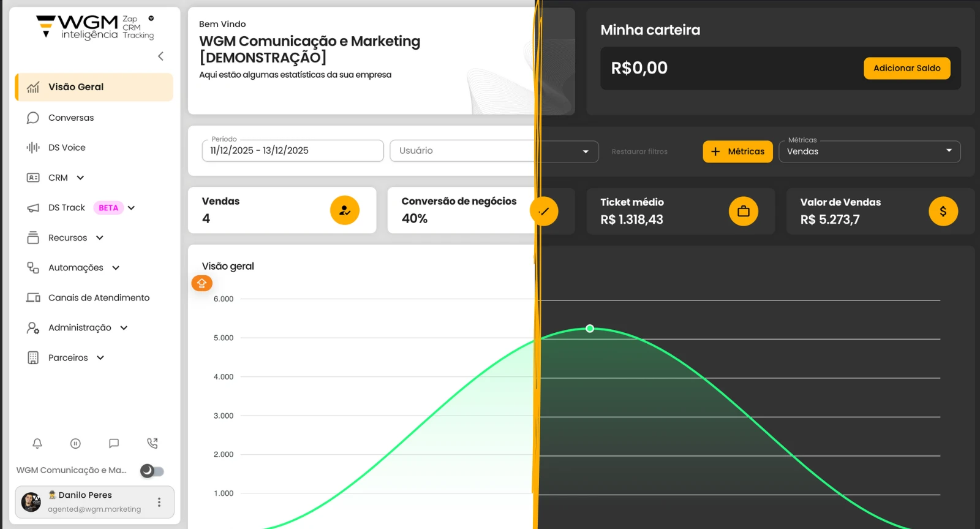The height and width of the screenshot is (529, 980).
Task: Click the green data point on chart
Action: pyautogui.click(x=590, y=329)
